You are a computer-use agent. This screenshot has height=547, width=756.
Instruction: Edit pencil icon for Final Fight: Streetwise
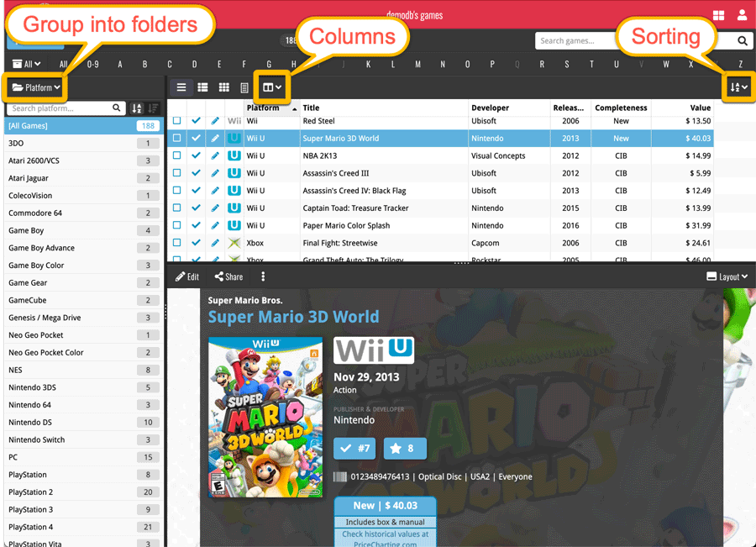point(215,243)
